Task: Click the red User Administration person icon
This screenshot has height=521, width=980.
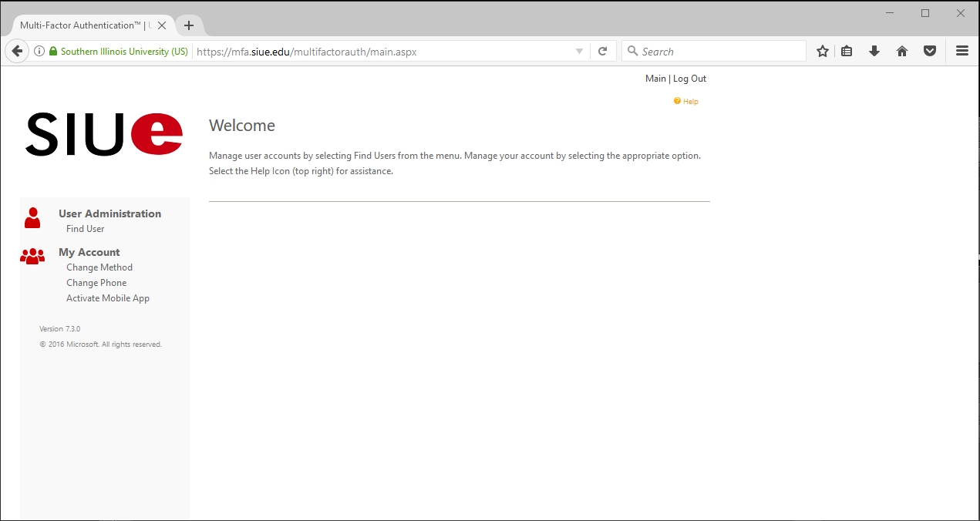Action: [x=32, y=218]
